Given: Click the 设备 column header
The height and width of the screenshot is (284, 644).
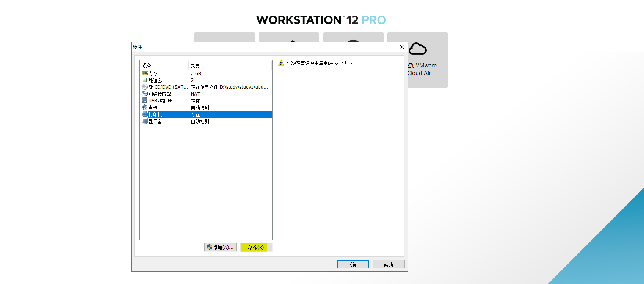Looking at the screenshot, I should [x=147, y=66].
